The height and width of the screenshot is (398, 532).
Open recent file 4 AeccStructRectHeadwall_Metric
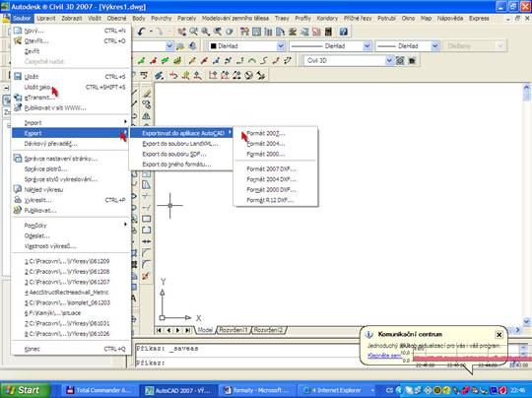pos(71,293)
